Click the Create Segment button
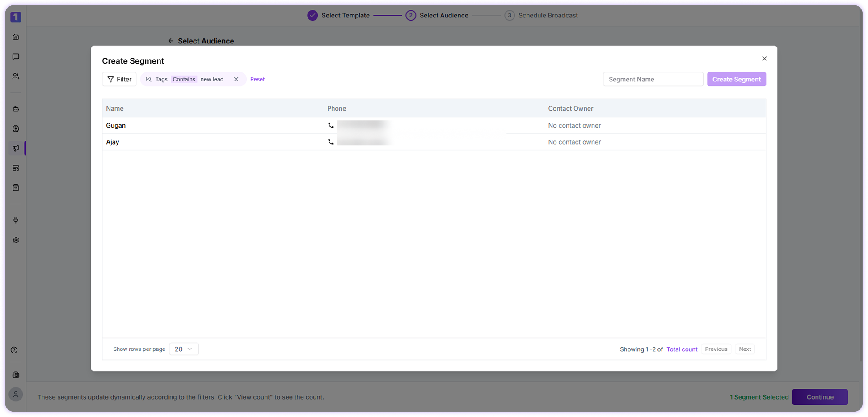 pyautogui.click(x=736, y=79)
